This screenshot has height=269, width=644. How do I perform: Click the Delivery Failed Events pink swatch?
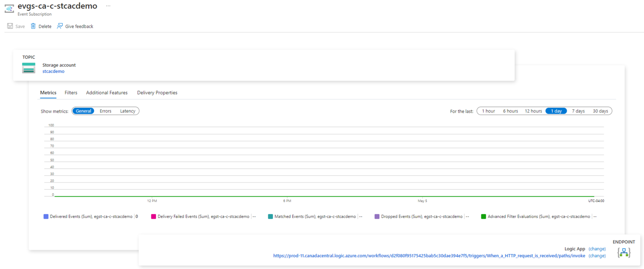pyautogui.click(x=153, y=217)
